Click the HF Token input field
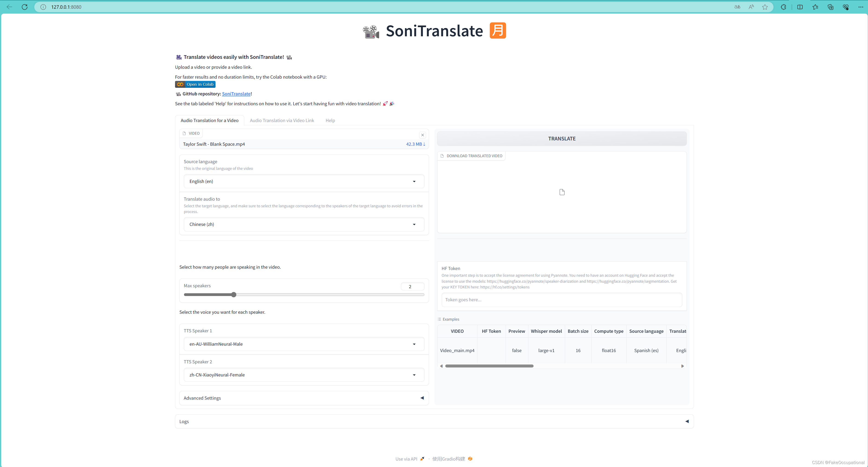868x467 pixels. (561, 300)
